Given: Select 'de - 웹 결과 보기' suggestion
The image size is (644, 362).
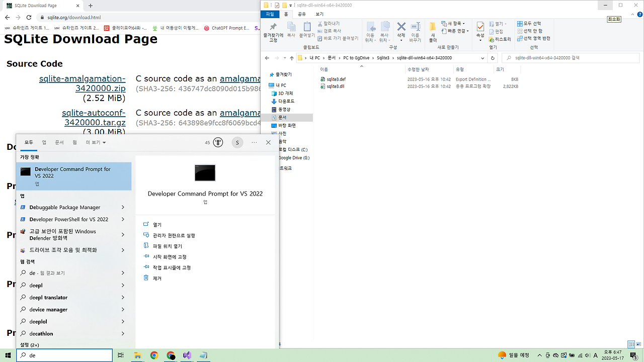Looking at the screenshot, I should [47, 273].
